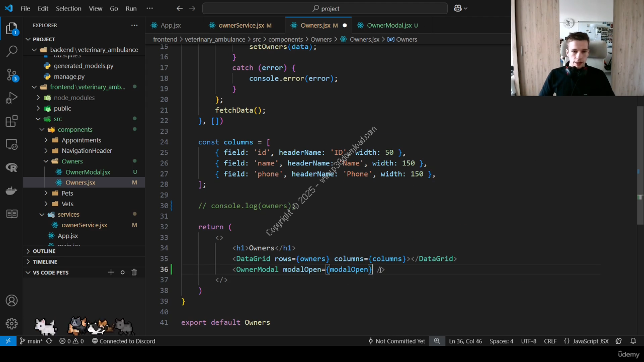Open the Copilot chat icon in the title bar
Screen dimensions: 644x362
tap(458, 9)
